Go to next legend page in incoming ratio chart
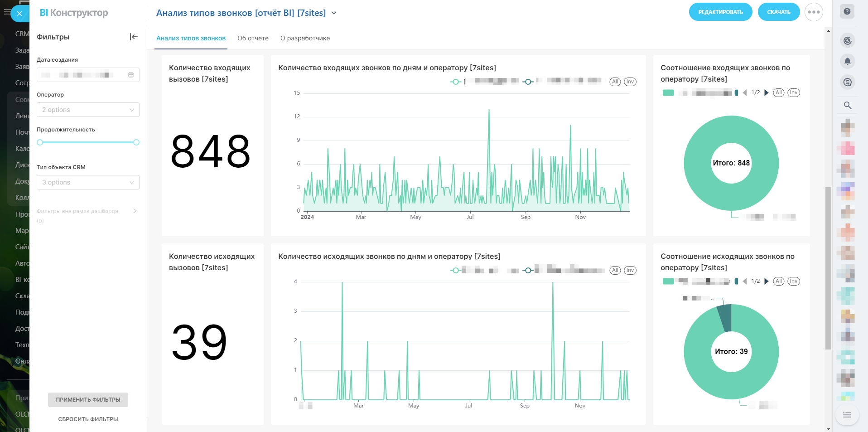This screenshot has height=432, width=868. 766,92
